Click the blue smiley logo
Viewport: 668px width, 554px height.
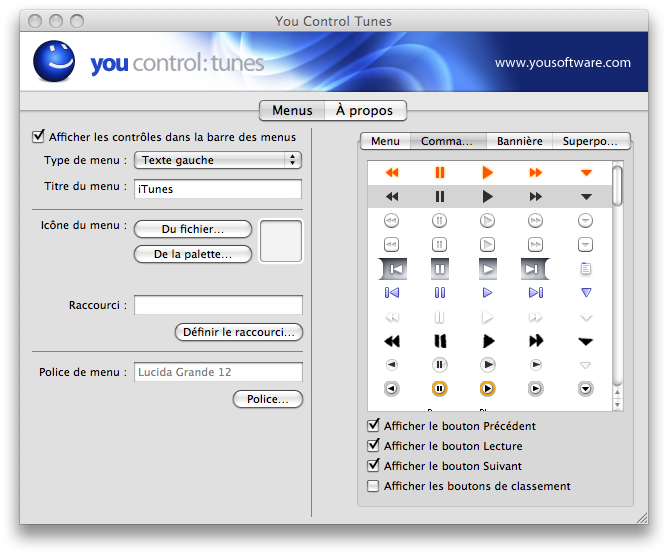tap(54, 61)
